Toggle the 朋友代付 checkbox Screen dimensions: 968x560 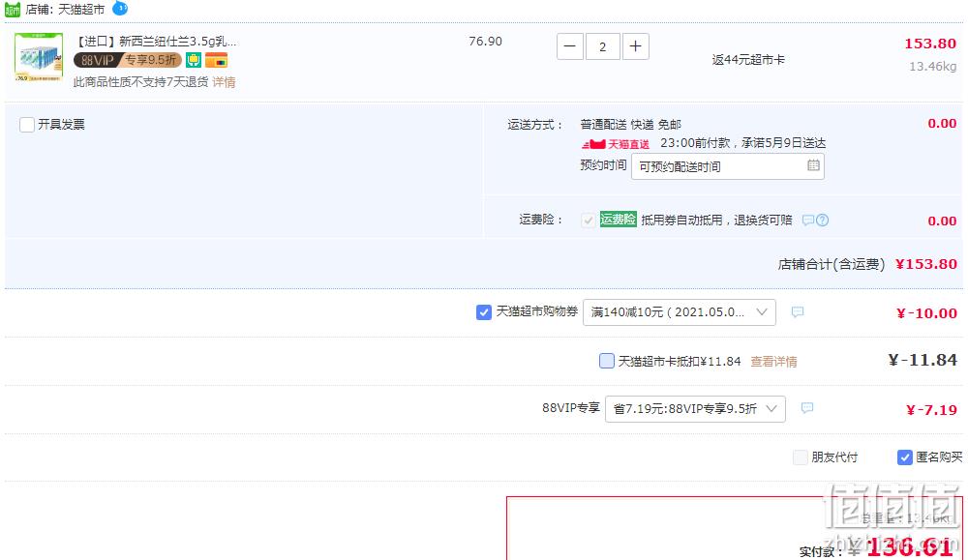pyautogui.click(x=801, y=457)
